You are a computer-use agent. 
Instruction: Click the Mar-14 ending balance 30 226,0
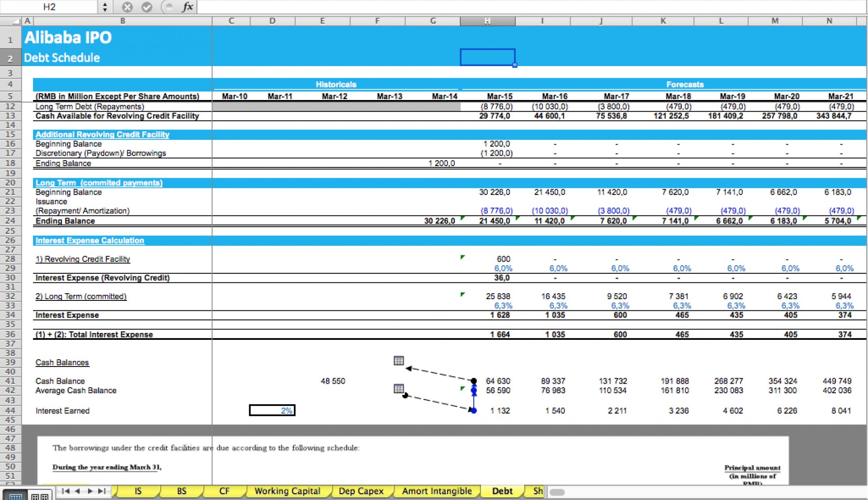tap(439, 221)
